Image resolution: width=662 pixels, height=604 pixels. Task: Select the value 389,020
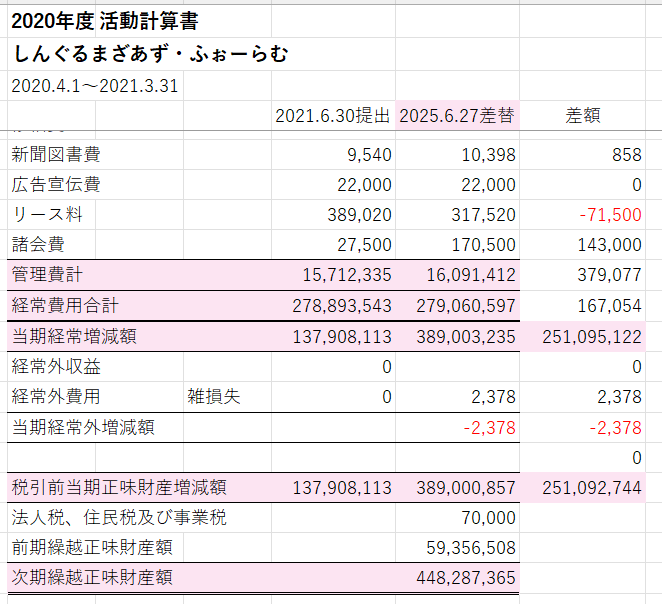(360, 215)
